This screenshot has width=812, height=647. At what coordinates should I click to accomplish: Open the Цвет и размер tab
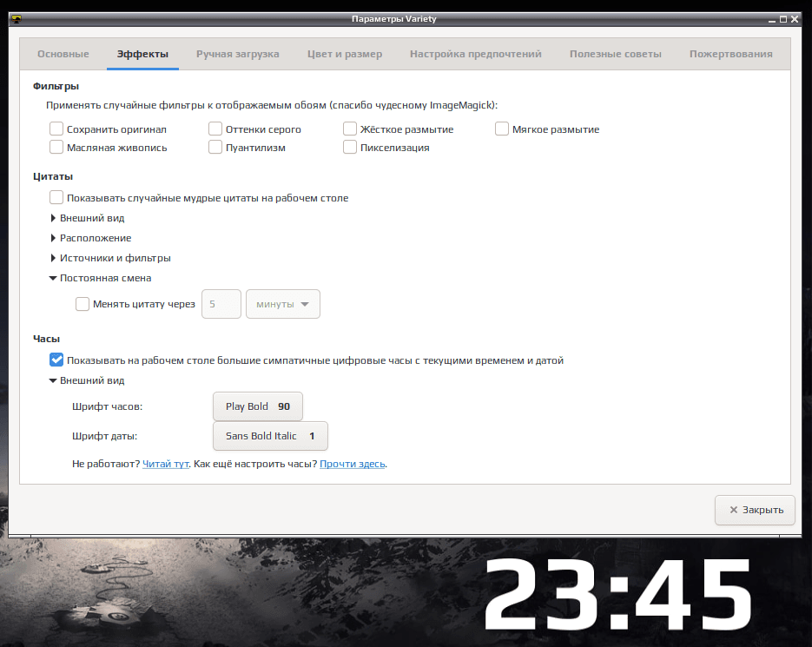345,54
